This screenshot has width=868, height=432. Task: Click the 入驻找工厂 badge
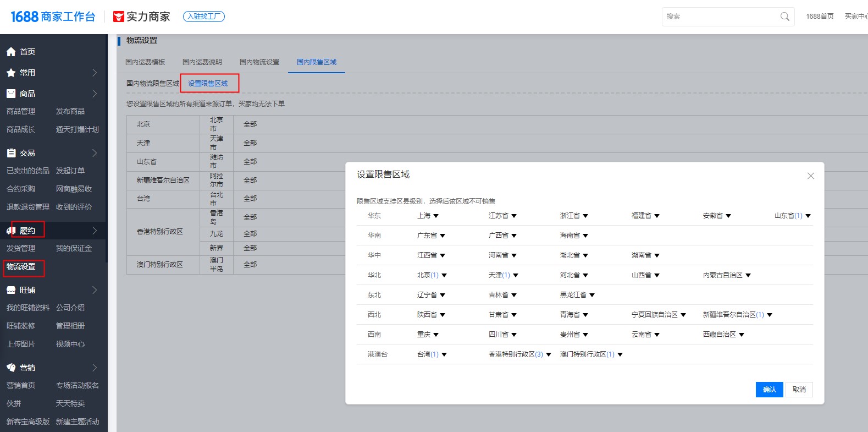(x=204, y=17)
